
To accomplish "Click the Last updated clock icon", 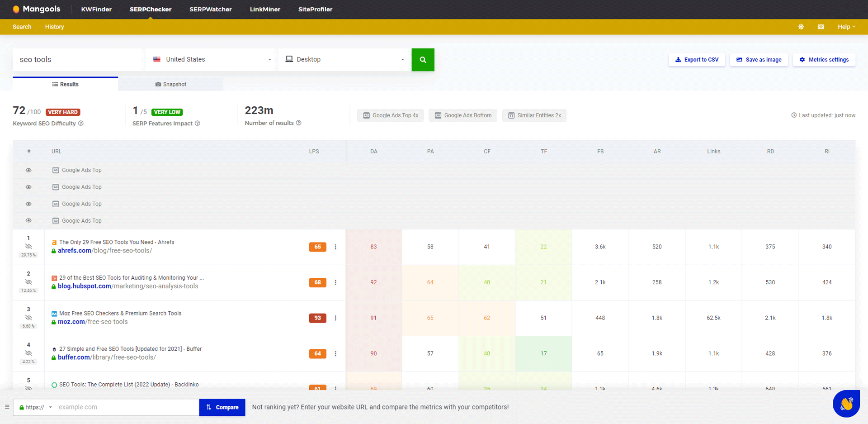I will click(794, 115).
